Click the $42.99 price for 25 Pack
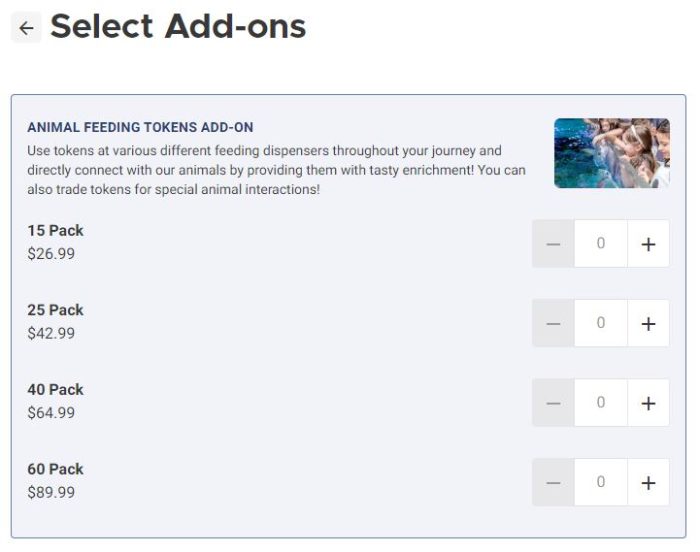Image resolution: width=700 pixels, height=552 pixels. [51, 334]
